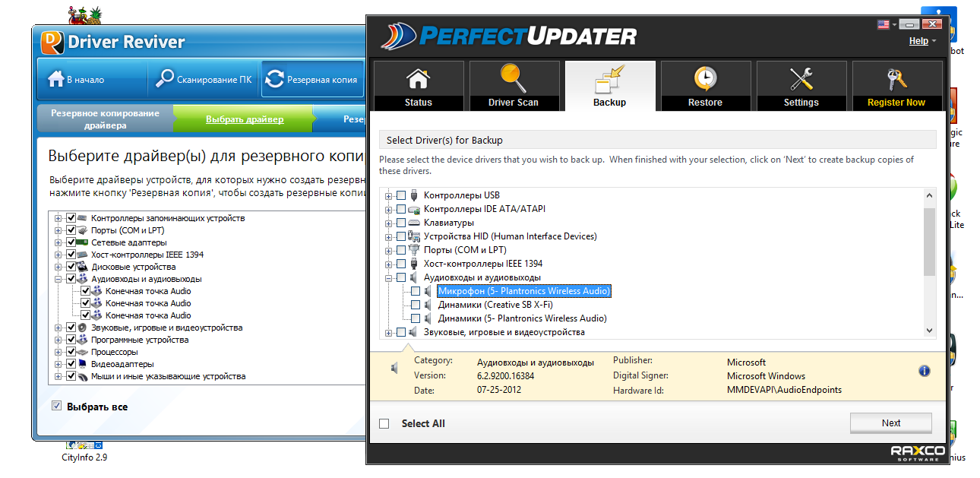The height and width of the screenshot is (478, 980).
Task: Click the HID devices icon
Action: pos(414,236)
